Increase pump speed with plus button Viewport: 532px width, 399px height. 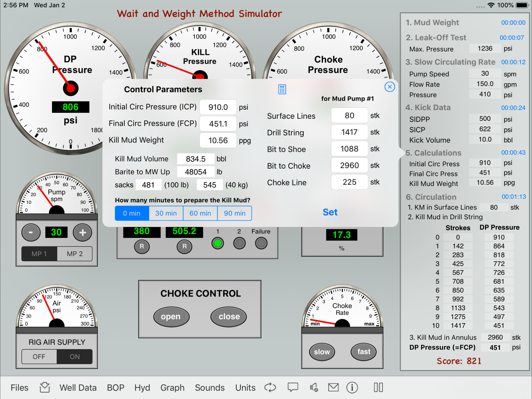83,232
